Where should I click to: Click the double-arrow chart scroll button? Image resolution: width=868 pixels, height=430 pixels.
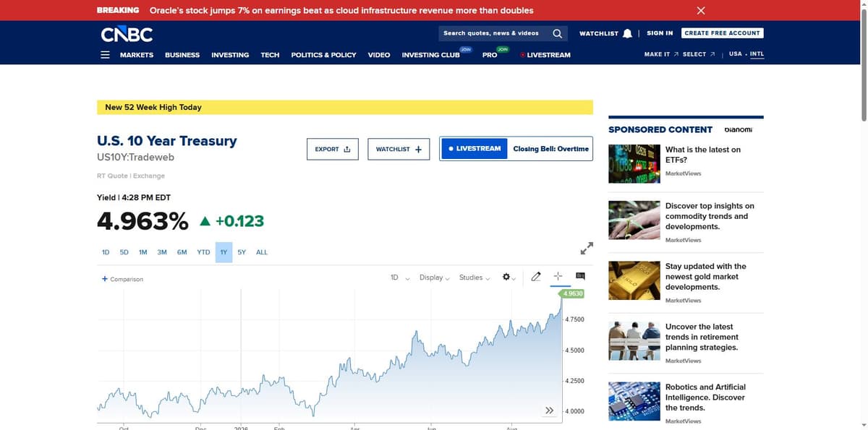(549, 410)
